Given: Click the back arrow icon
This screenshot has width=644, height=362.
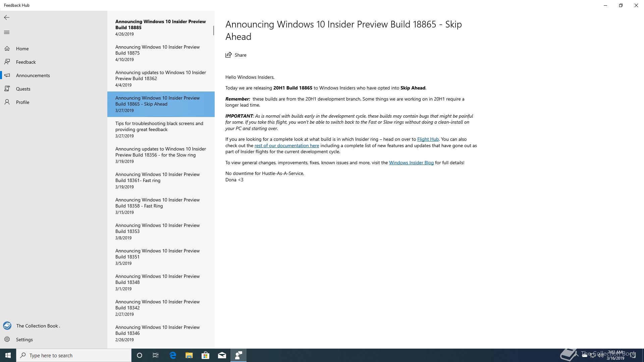Looking at the screenshot, I should point(7,17).
